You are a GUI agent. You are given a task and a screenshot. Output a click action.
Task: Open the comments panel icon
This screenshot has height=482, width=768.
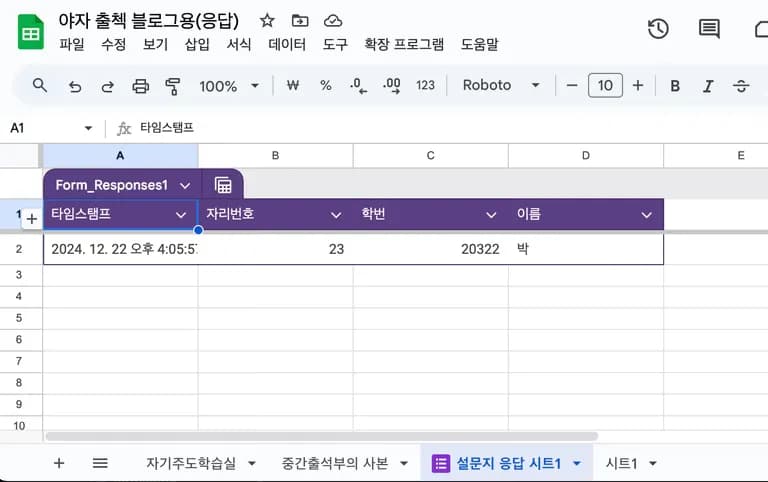pyautogui.click(x=709, y=29)
